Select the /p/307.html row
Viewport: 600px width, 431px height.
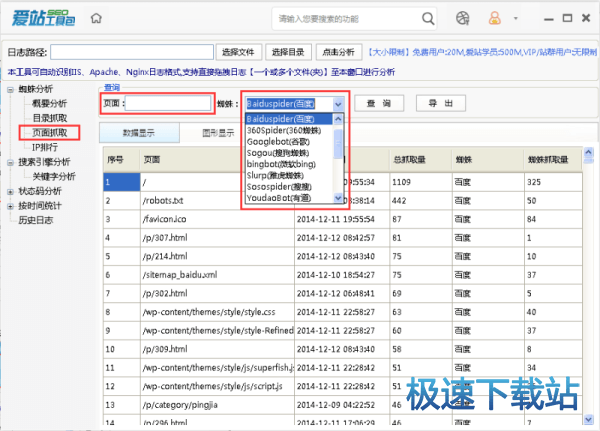343,238
